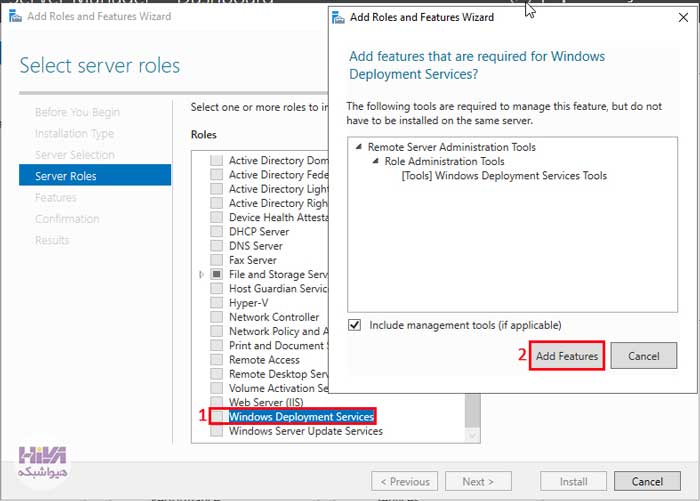This screenshot has height=501, width=700.
Task: Check Remote Desktop Services role
Action: tap(217, 374)
